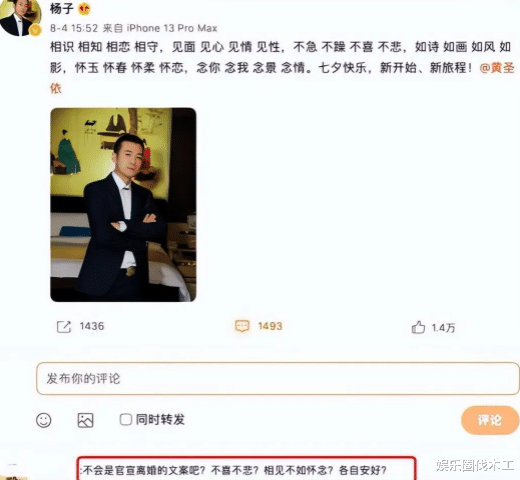Open the emoji picker smiley icon
Image resolution: width=520 pixels, height=480 pixels.
pos(44,420)
